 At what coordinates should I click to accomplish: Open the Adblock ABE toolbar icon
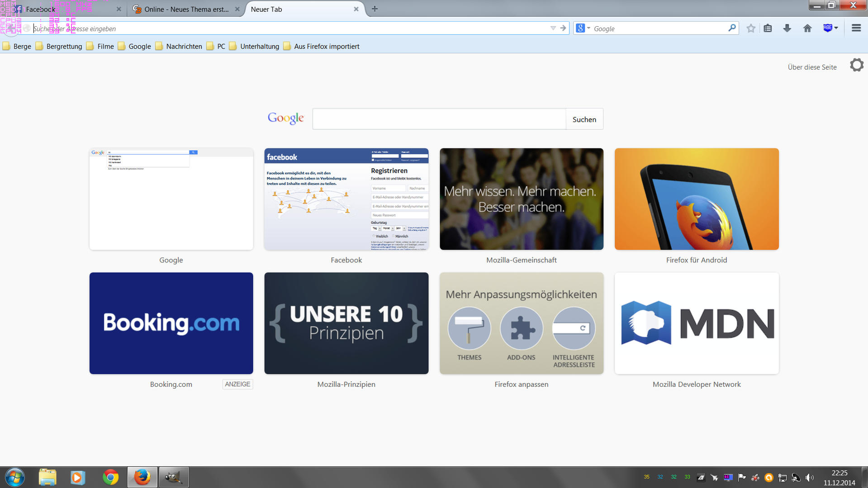tap(827, 28)
